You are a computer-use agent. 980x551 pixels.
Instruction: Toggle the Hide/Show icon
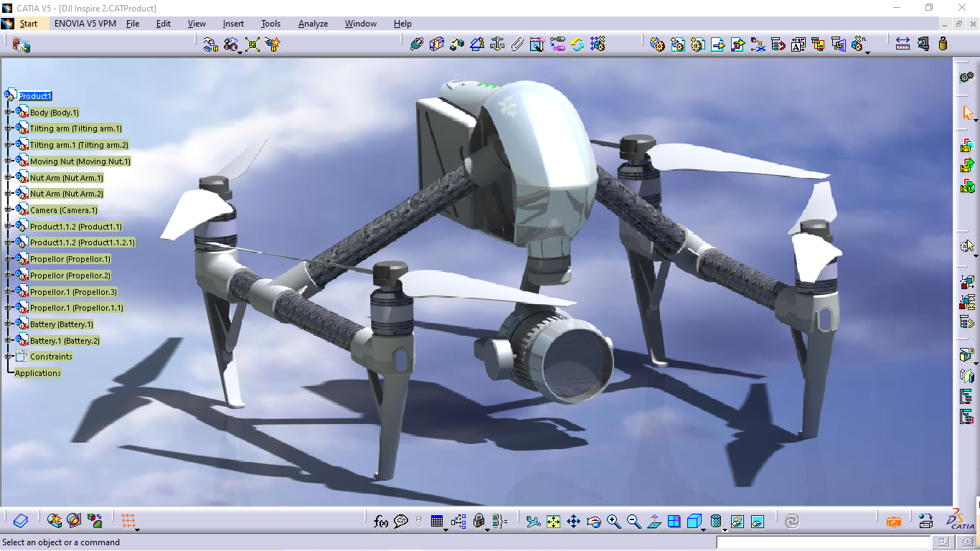click(x=737, y=522)
